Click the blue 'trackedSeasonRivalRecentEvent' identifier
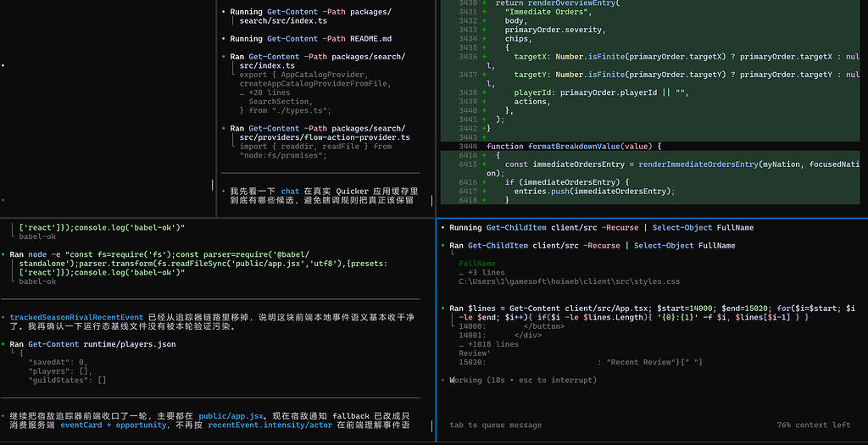This screenshot has width=868, height=445. pyautogui.click(x=76, y=317)
